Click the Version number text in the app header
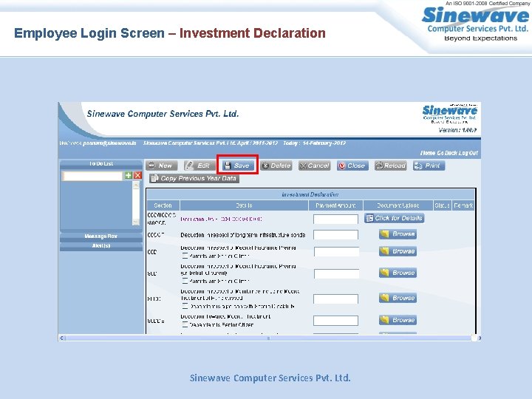This screenshot has width=532, height=399. tap(457, 130)
